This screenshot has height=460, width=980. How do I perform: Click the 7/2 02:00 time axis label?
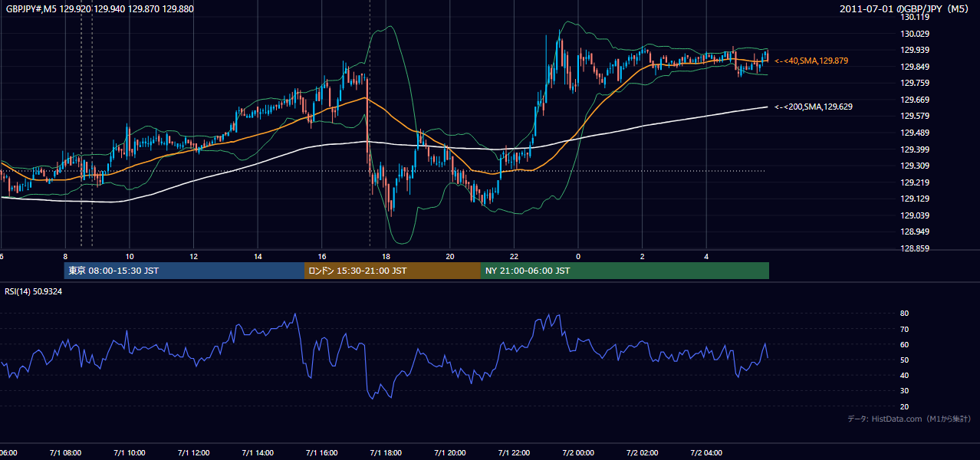tap(642, 453)
